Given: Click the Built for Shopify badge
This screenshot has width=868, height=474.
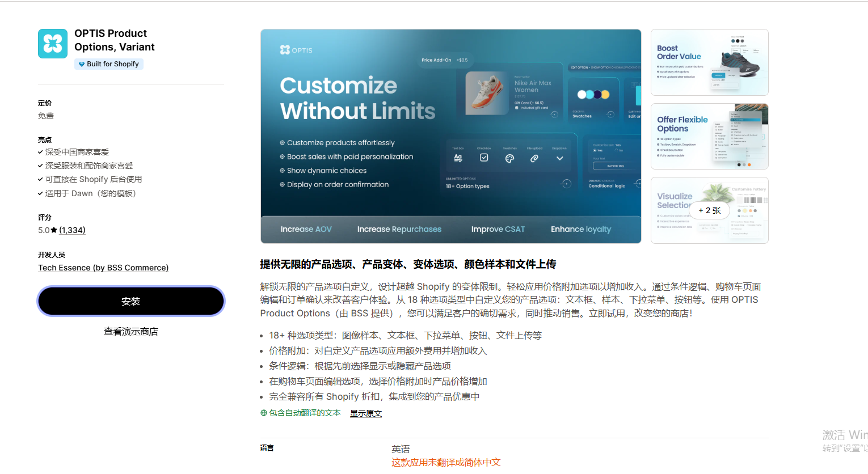Looking at the screenshot, I should [x=109, y=64].
